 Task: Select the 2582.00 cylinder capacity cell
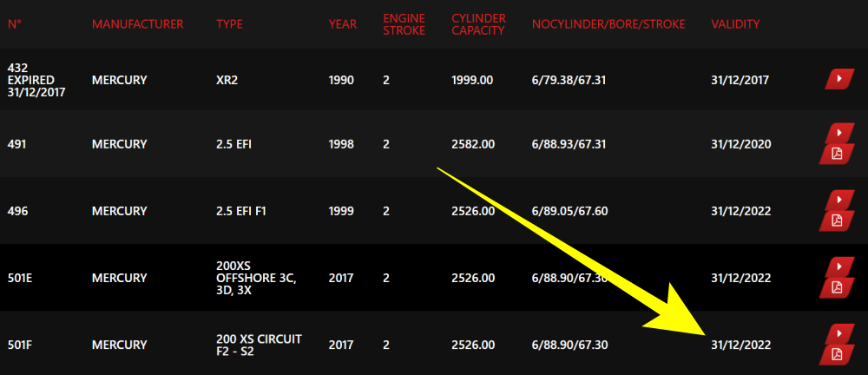(473, 144)
